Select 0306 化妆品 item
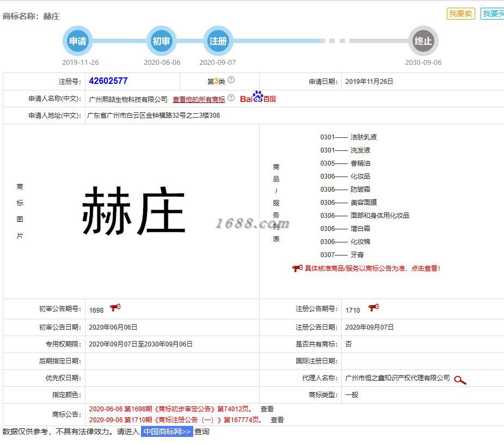Viewport: 504px width, 444px height. click(345, 177)
